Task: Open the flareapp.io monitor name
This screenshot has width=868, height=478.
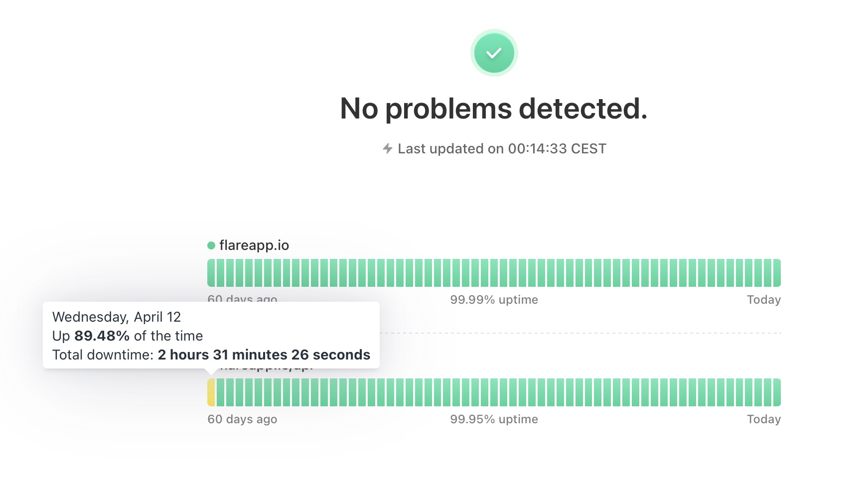Action: coord(254,245)
